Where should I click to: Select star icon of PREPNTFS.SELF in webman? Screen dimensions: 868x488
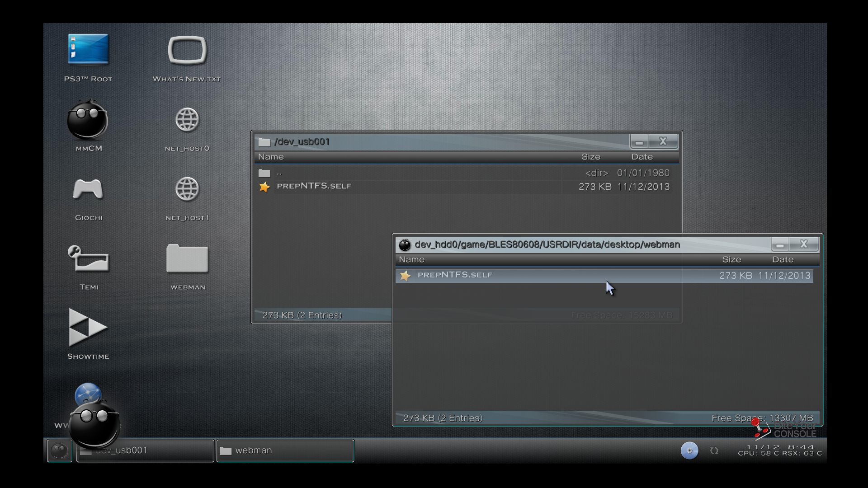point(405,276)
